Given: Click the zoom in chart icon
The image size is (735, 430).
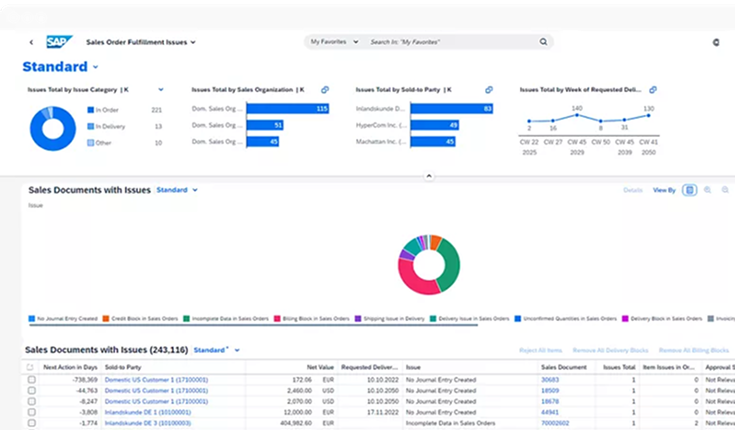Looking at the screenshot, I should 708,189.
